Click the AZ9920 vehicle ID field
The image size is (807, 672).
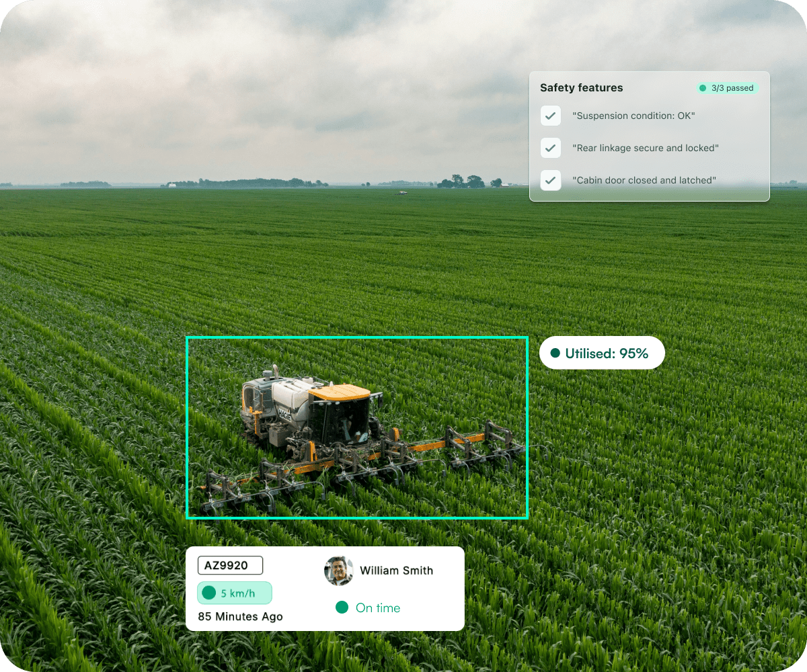(x=230, y=565)
